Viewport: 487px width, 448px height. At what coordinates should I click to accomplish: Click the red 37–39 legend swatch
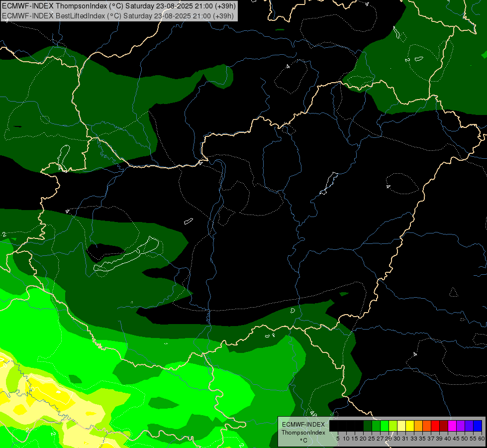435,426
